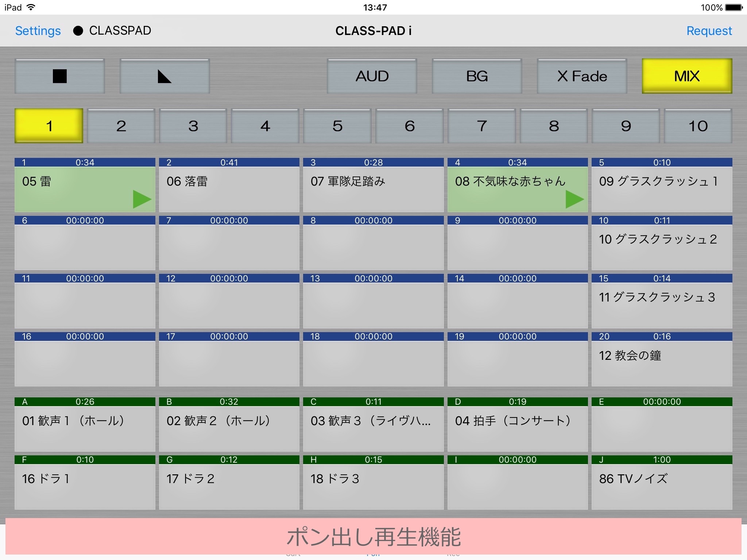Stop all playback with the square stop button

click(x=60, y=76)
